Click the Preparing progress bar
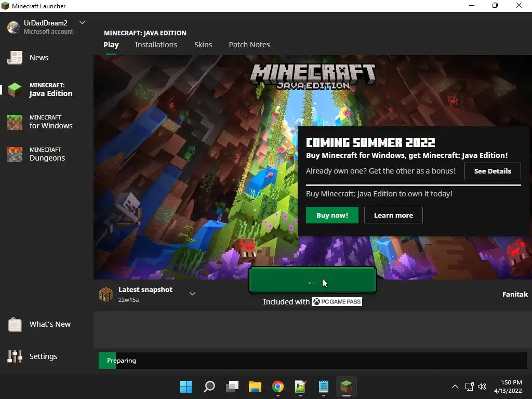The image size is (532, 399). [x=312, y=361]
